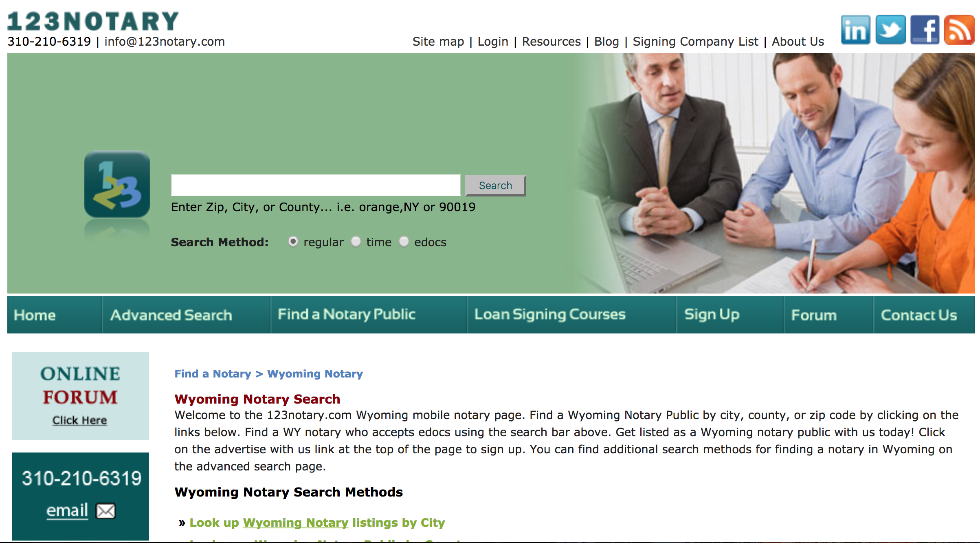The height and width of the screenshot is (543, 980).
Task: Open the Site map link
Action: [438, 42]
